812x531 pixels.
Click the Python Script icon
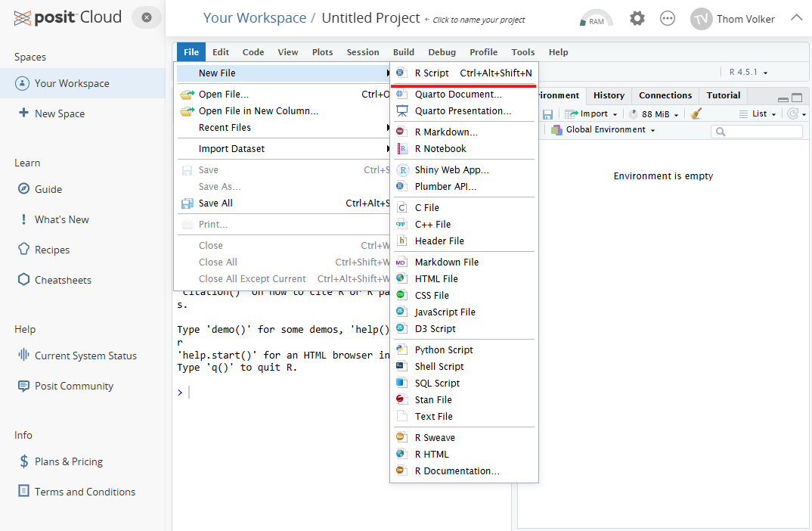(x=401, y=349)
